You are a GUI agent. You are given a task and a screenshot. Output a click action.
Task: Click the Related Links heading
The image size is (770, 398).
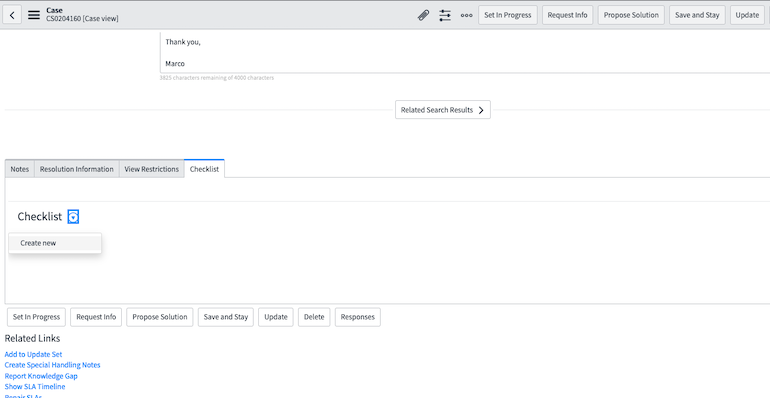32,338
